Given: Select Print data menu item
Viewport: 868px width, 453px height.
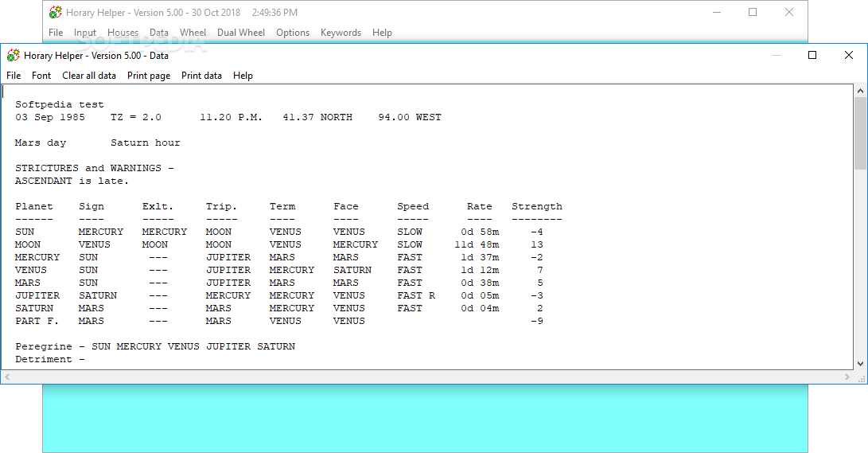Looking at the screenshot, I should (201, 76).
